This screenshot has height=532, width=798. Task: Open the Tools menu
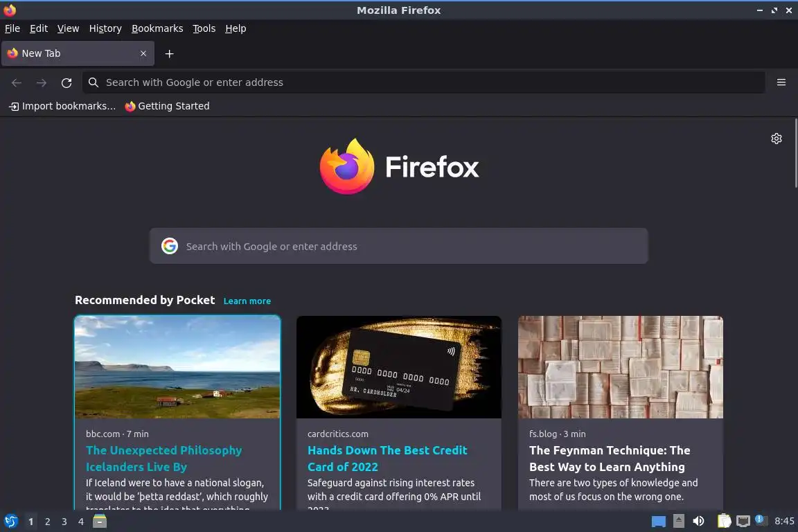204,28
